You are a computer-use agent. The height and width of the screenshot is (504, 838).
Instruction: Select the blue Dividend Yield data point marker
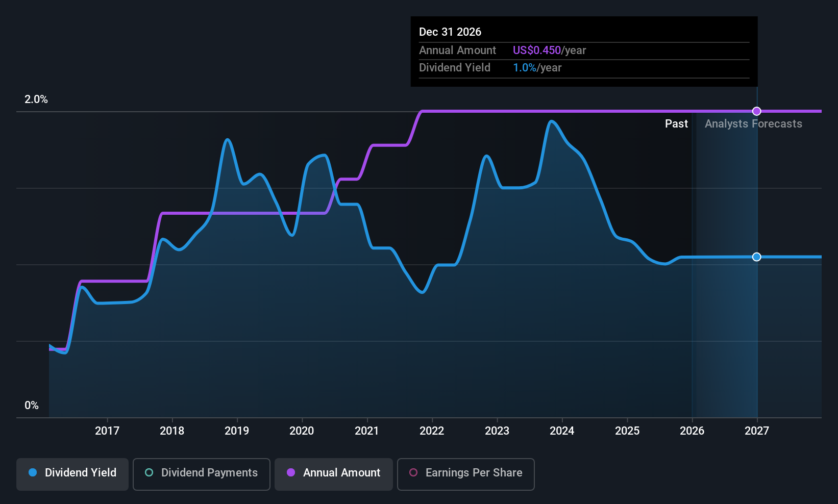pos(757,257)
